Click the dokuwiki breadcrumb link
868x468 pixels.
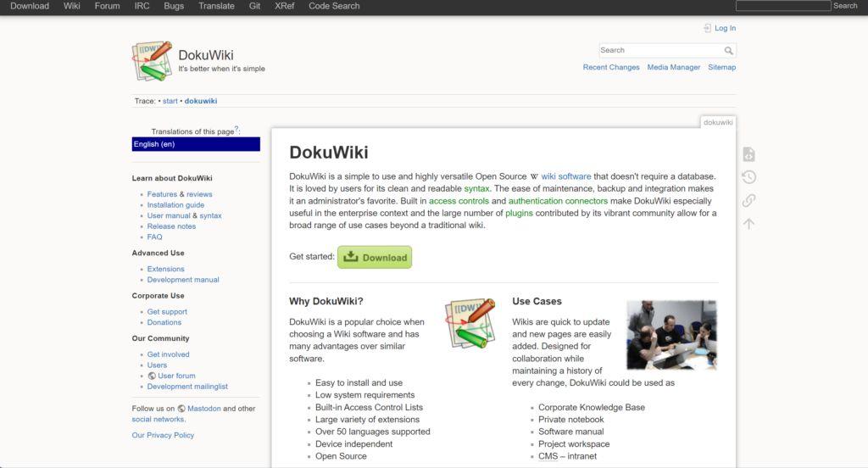coord(200,101)
